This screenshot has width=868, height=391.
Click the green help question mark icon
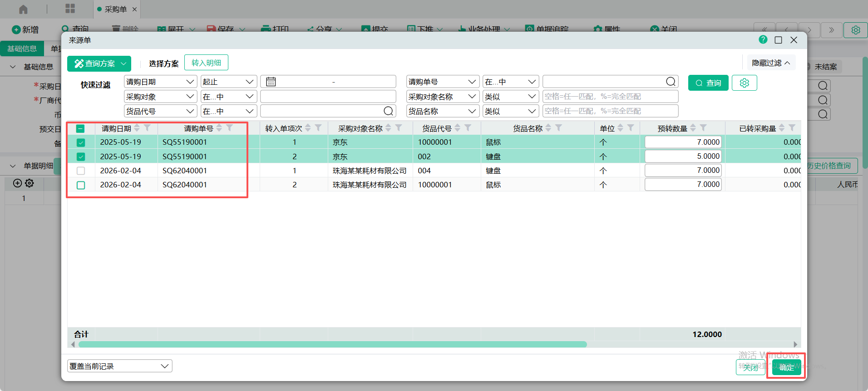[763, 40]
